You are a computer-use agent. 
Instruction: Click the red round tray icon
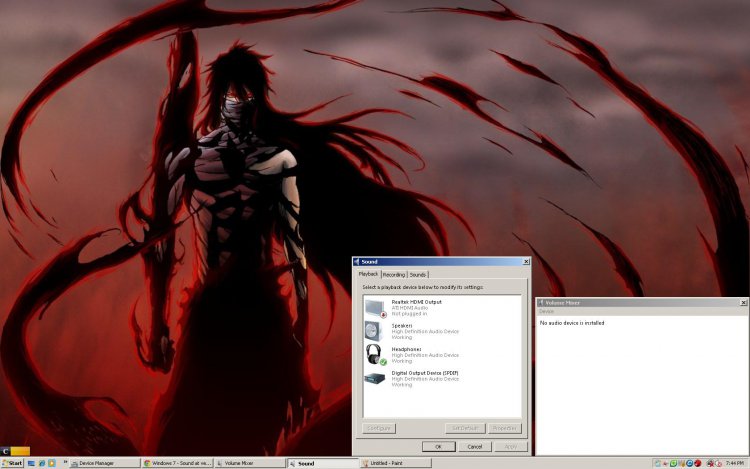coord(697,463)
